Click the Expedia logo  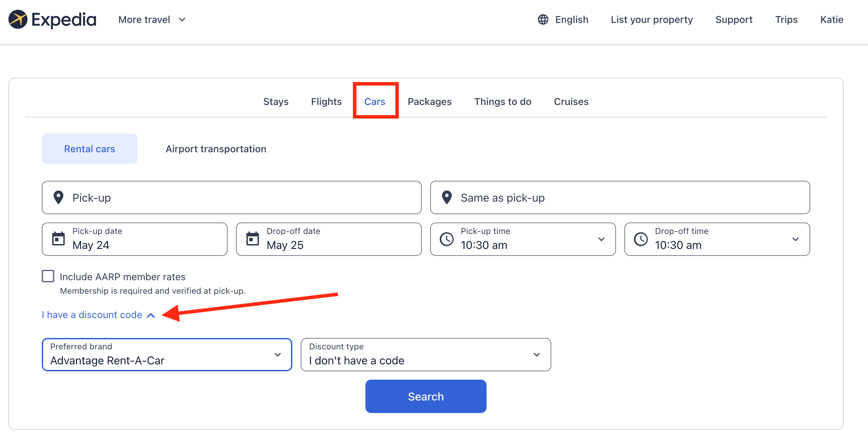click(52, 19)
